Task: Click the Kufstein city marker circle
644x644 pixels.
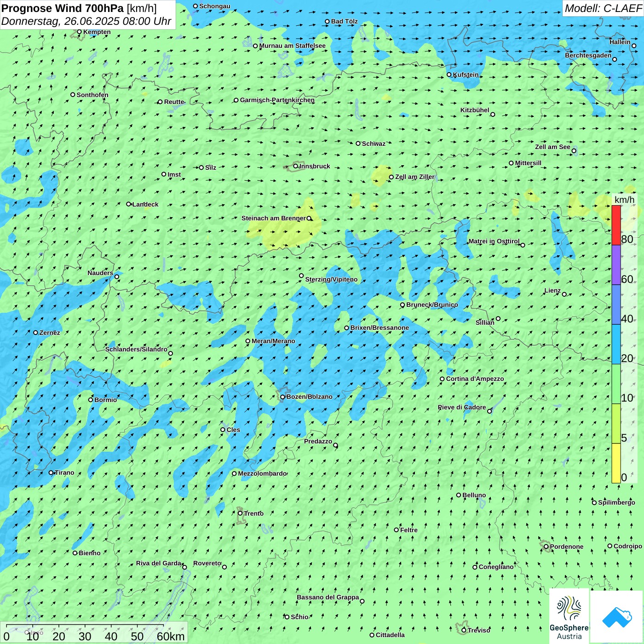Action: pyautogui.click(x=449, y=75)
